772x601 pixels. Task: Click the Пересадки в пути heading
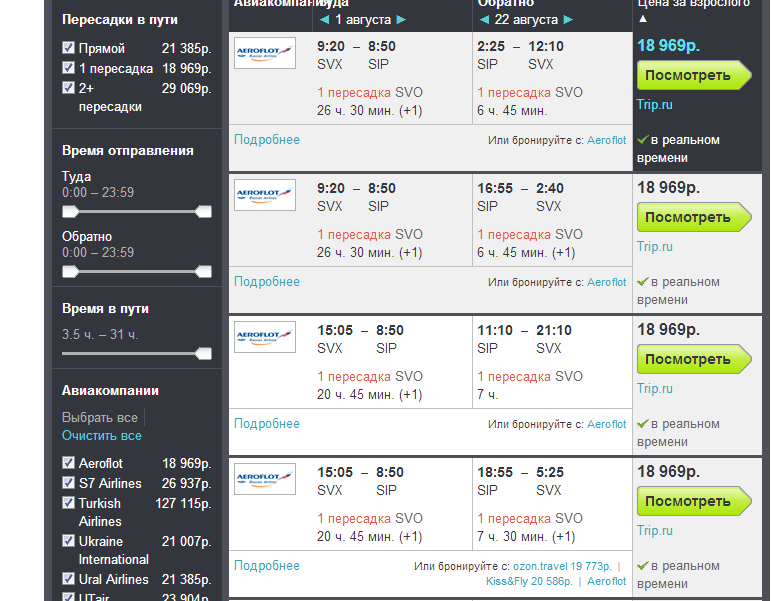pos(120,20)
